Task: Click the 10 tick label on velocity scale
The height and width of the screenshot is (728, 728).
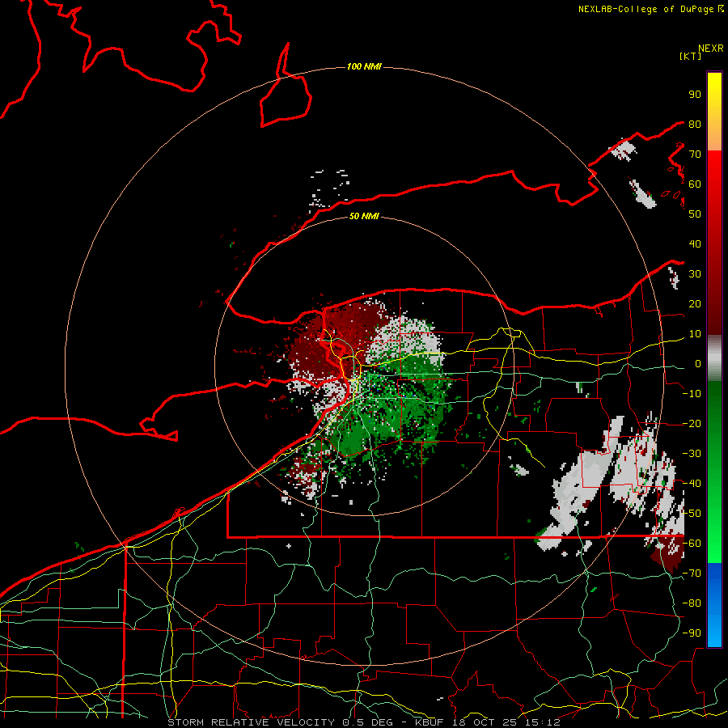Action: tap(695, 334)
